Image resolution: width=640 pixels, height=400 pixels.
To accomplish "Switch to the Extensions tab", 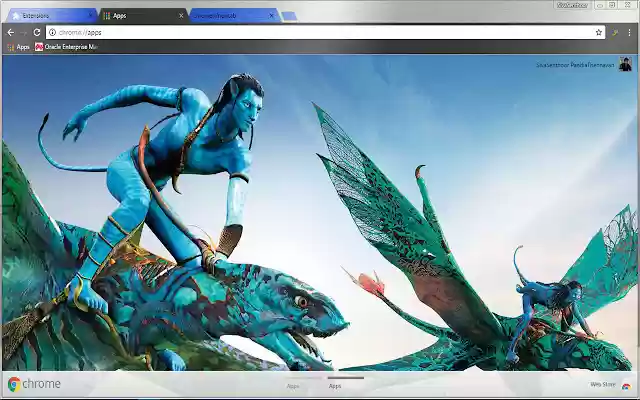I will pyautogui.click(x=51, y=16).
